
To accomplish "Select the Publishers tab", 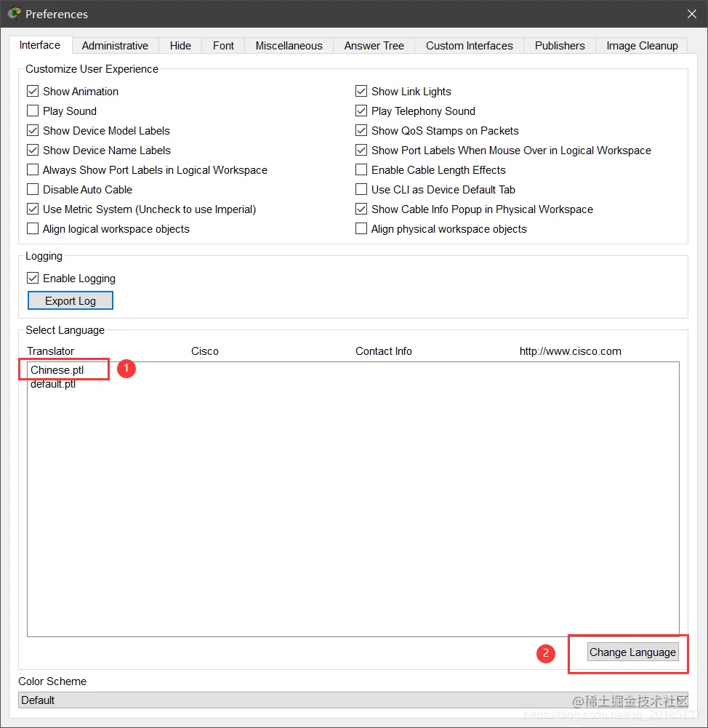I will [560, 46].
